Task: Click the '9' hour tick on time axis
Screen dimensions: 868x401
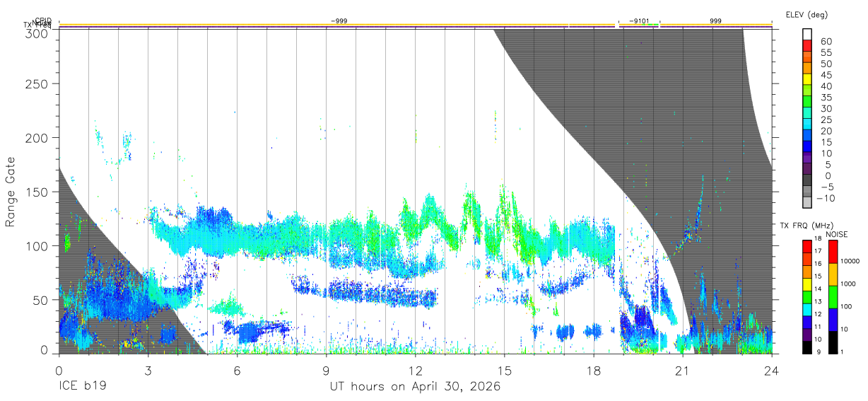Action: pos(326,370)
